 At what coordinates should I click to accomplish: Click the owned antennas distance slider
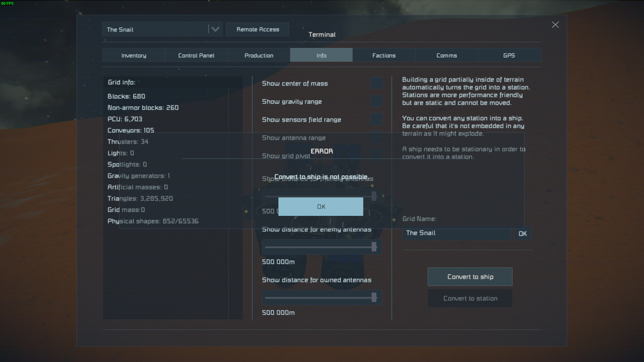[321, 298]
